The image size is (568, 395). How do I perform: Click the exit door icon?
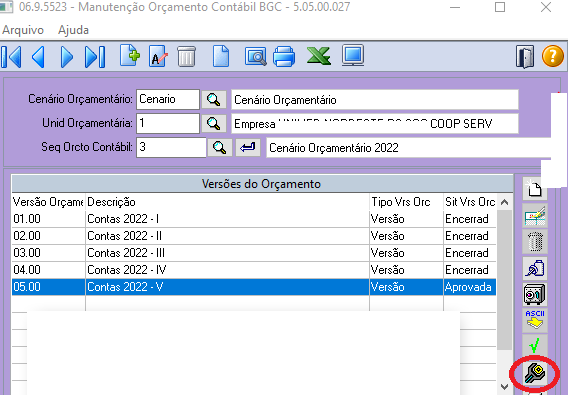tap(525, 57)
